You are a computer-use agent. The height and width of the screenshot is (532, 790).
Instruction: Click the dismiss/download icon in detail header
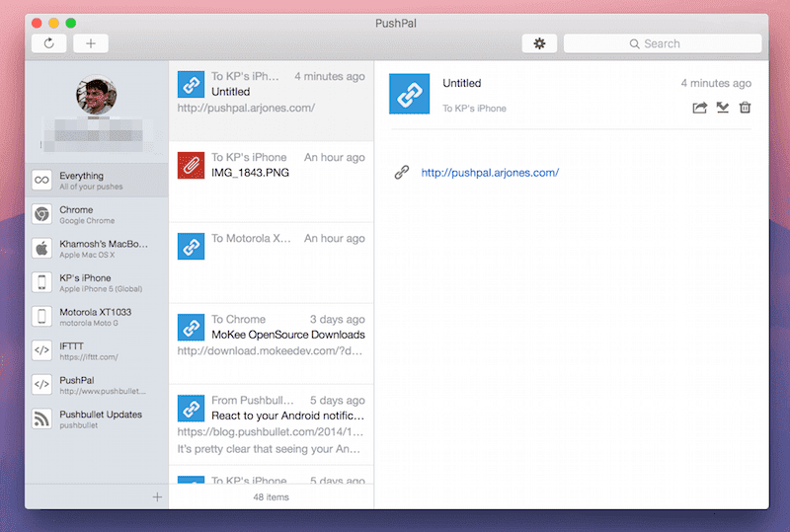[723, 108]
